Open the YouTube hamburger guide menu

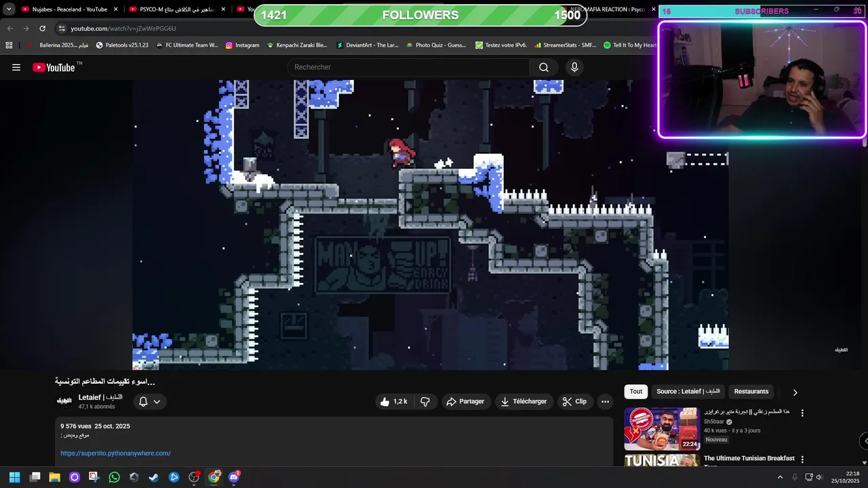tap(16, 67)
